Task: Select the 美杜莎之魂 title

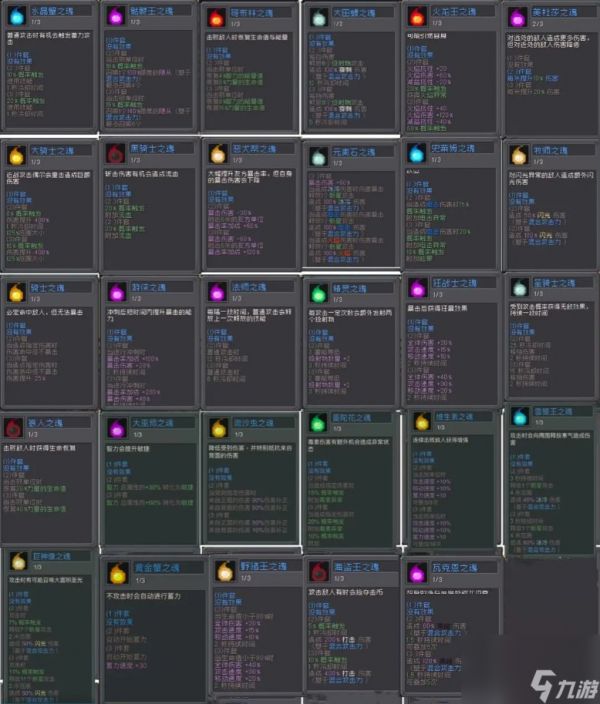Action: pos(555,12)
